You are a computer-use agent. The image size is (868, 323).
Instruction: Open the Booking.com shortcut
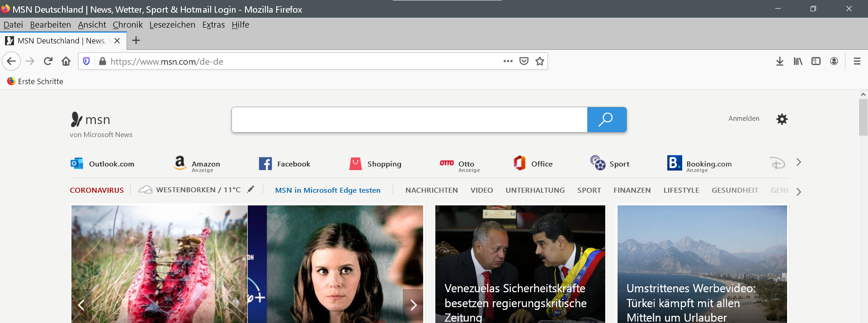click(x=699, y=164)
